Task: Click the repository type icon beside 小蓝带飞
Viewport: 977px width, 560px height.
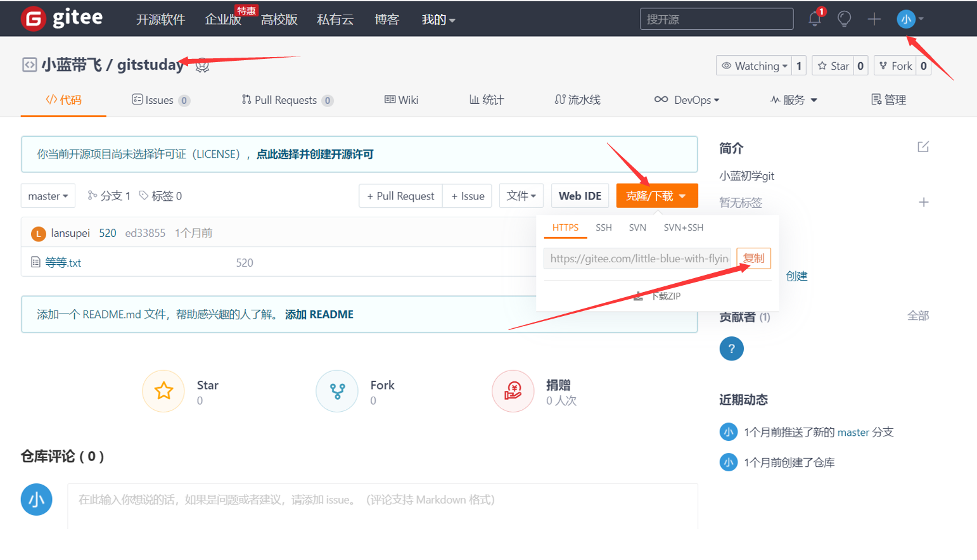Action: [29, 65]
